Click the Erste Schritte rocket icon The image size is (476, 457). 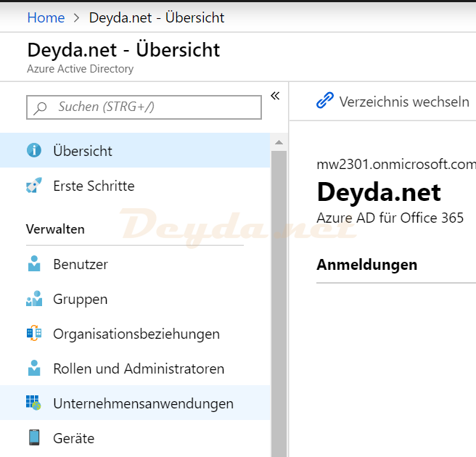[x=34, y=186]
